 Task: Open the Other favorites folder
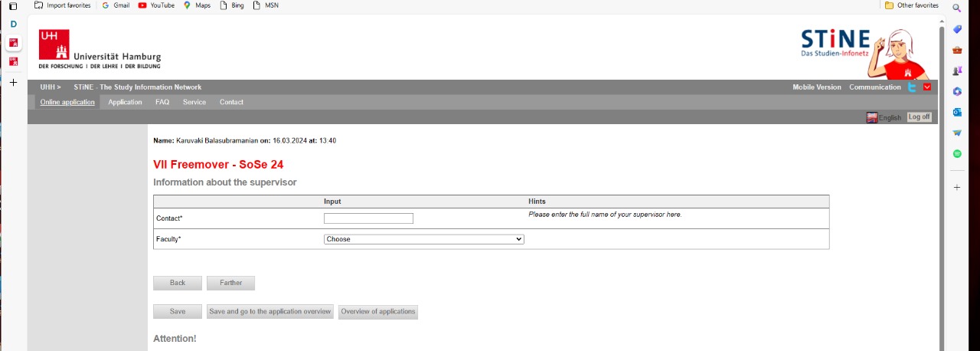[911, 5]
